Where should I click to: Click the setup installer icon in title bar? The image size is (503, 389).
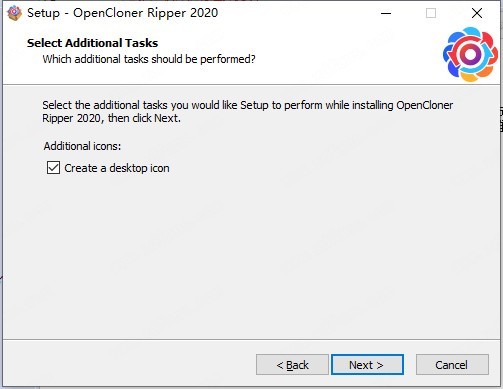(x=14, y=13)
